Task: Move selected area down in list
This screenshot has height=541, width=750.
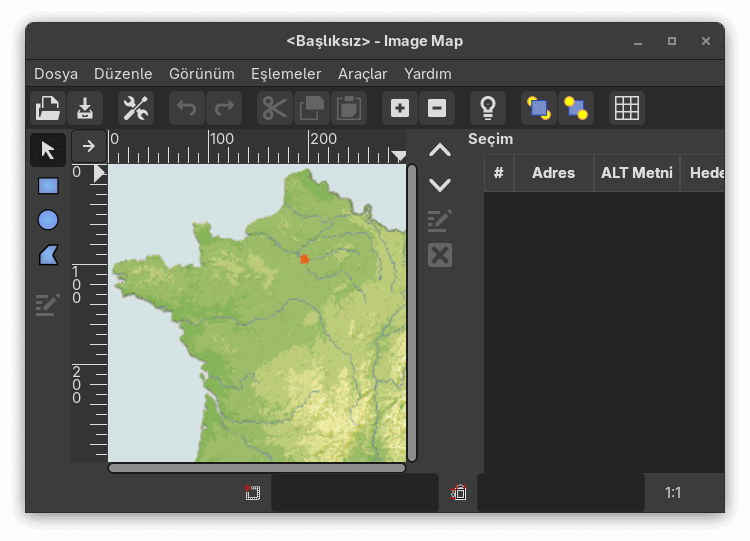Action: (440, 185)
